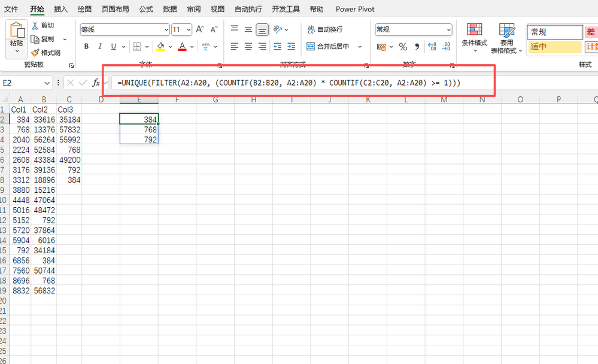The height and width of the screenshot is (364, 598).
Task: Click the text orientation icon
Action: tap(278, 29)
